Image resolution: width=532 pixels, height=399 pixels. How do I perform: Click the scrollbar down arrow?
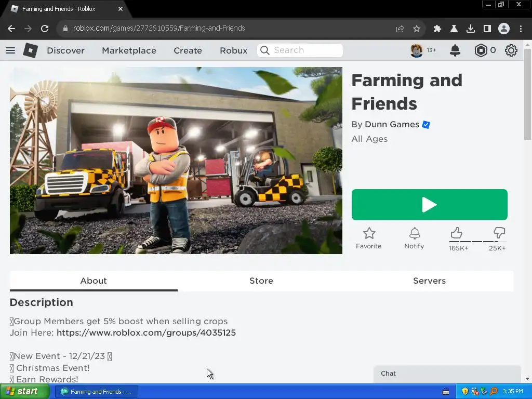pyautogui.click(x=527, y=379)
